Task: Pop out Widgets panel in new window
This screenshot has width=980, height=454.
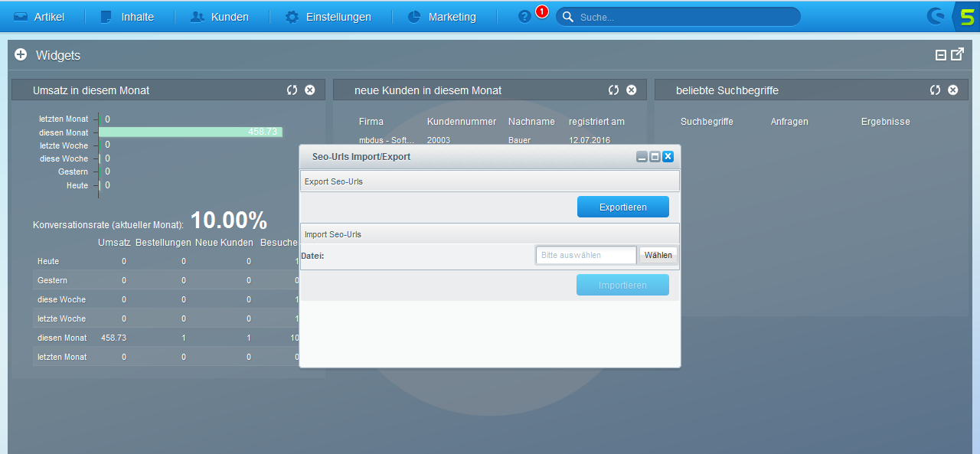Action: tap(958, 54)
